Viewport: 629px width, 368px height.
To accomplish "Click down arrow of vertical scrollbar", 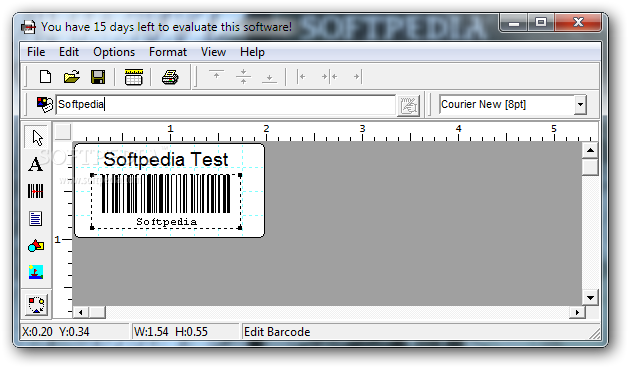I will click(590, 297).
